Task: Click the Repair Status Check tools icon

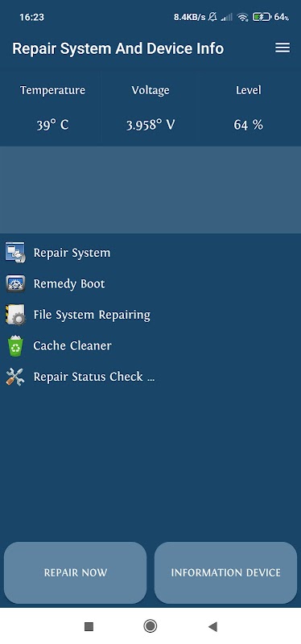Action: (15, 377)
